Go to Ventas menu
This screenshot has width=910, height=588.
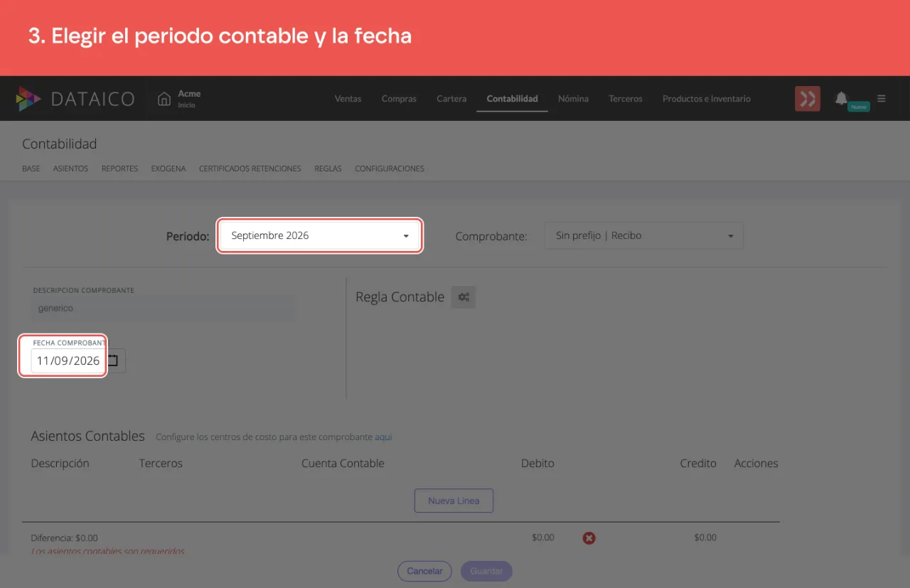click(x=348, y=99)
